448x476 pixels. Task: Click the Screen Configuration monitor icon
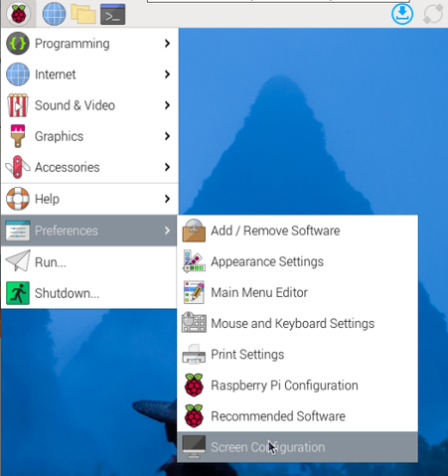pos(194,447)
